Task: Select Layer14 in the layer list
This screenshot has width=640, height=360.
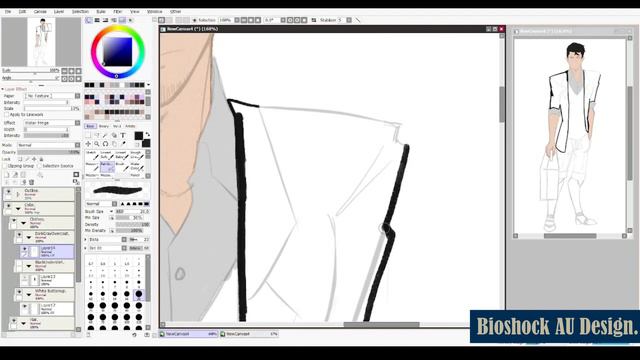Action: 47,251
